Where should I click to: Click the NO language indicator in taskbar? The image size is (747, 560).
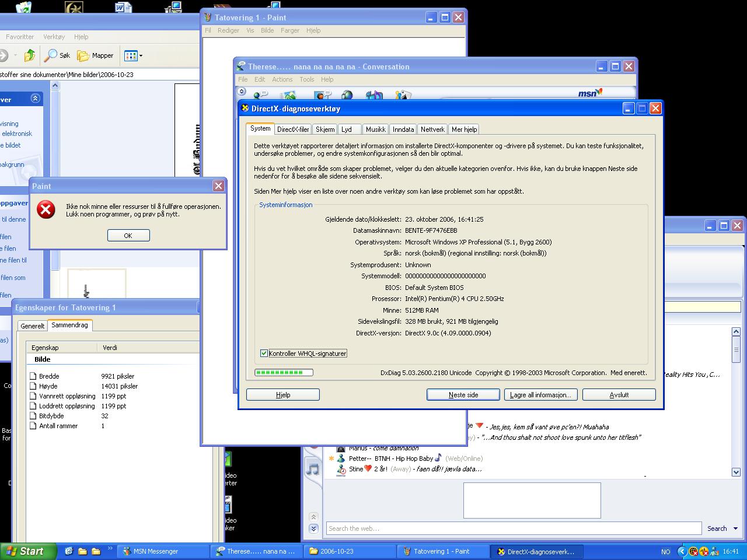tap(665, 551)
